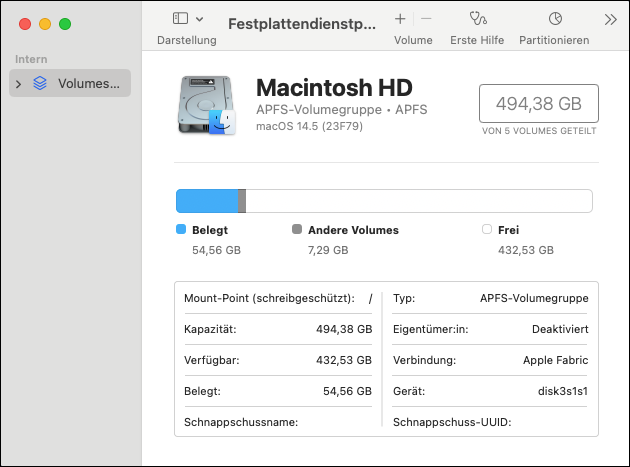This screenshot has width=630, height=467.
Task: Click the Darstellung toolbar label
Action: click(x=186, y=40)
